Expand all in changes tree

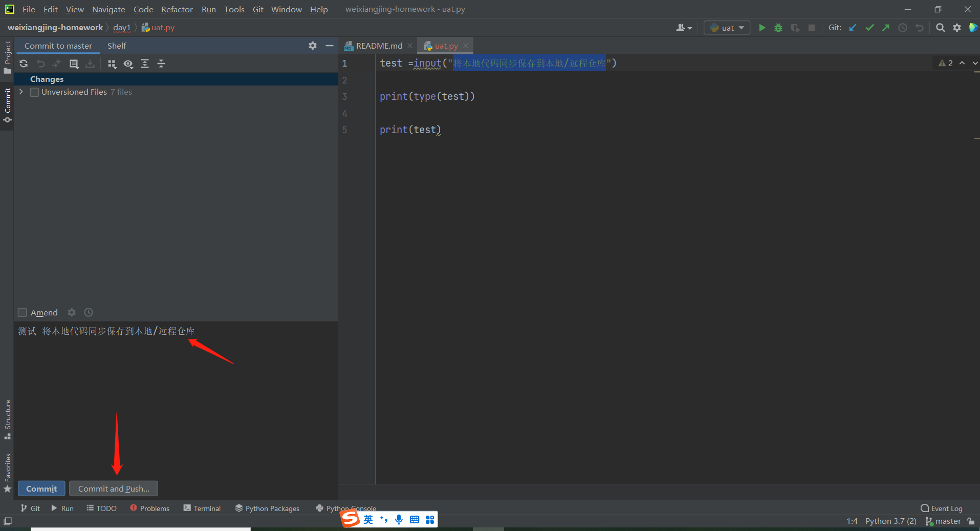[x=145, y=63]
